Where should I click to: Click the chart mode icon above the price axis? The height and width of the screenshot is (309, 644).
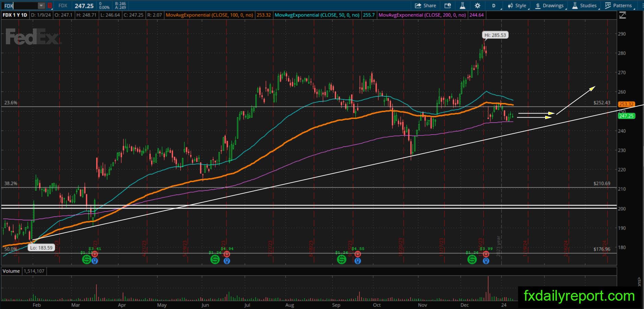pyautogui.click(x=622, y=15)
